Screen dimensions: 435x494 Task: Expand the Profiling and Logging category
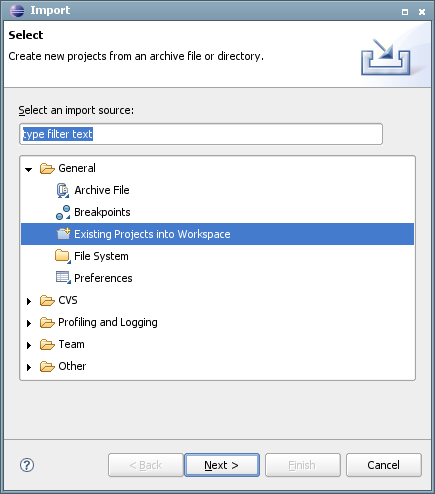point(29,323)
